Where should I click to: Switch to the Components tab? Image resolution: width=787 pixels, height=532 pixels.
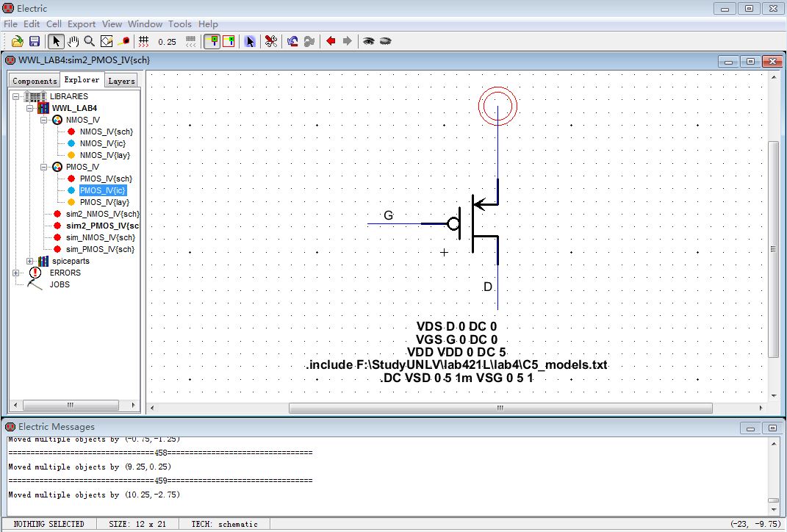coord(35,81)
